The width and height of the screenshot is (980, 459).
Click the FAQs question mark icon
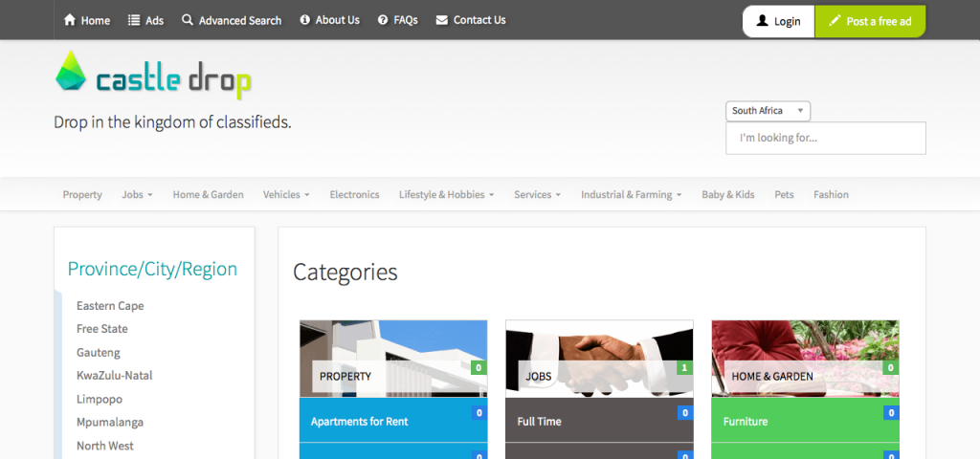383,20
